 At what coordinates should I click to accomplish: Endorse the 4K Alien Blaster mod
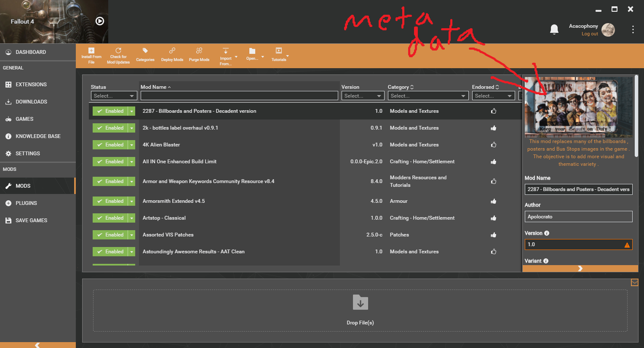tap(494, 145)
